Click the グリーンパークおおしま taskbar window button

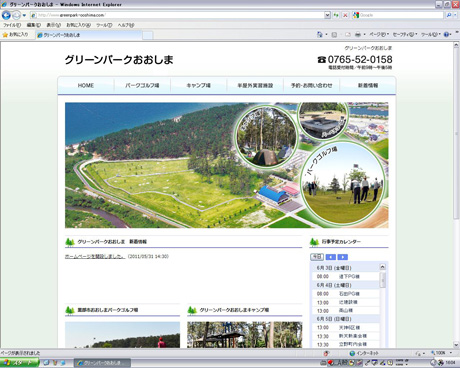tap(101, 363)
